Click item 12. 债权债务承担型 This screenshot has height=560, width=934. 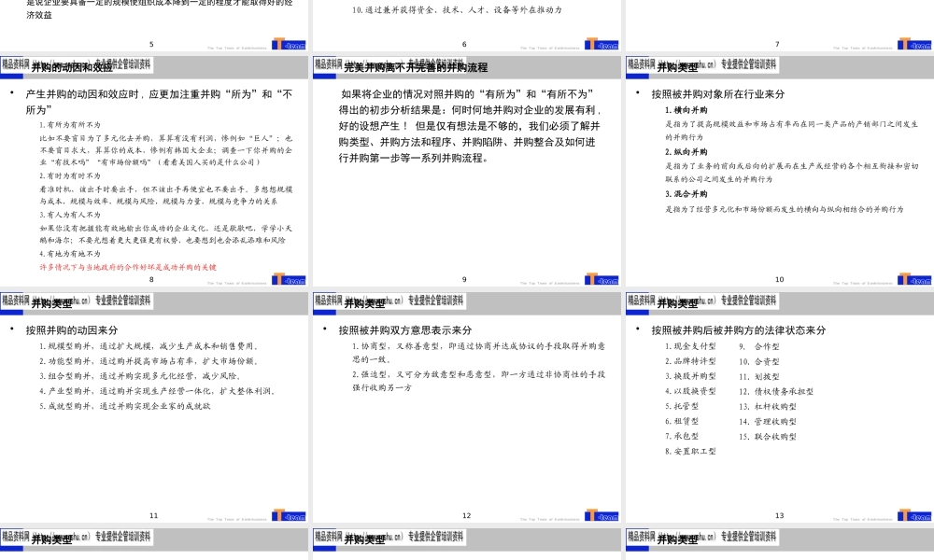pyautogui.click(x=776, y=392)
